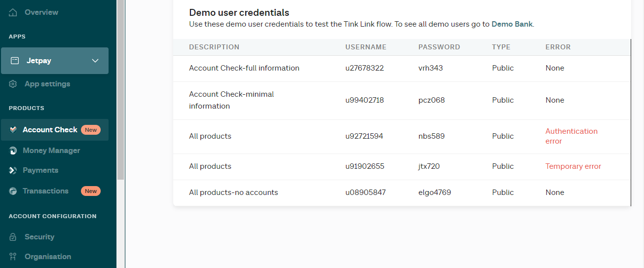Screen dimensions: 644x268
Task: Click the sidebar vertical scrollbar
Action: click(x=120, y=89)
